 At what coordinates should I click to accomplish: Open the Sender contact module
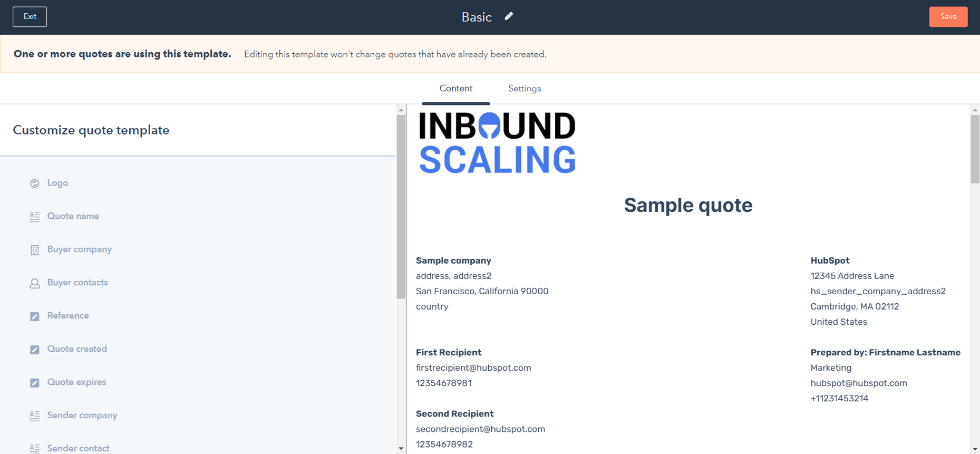(79, 448)
